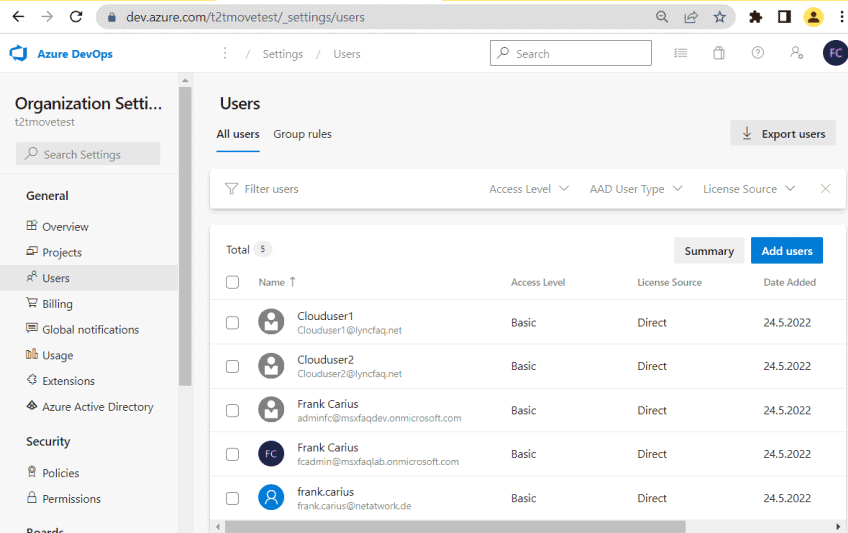The height and width of the screenshot is (533, 848).
Task: Open the help question mark icon
Action: click(x=758, y=53)
